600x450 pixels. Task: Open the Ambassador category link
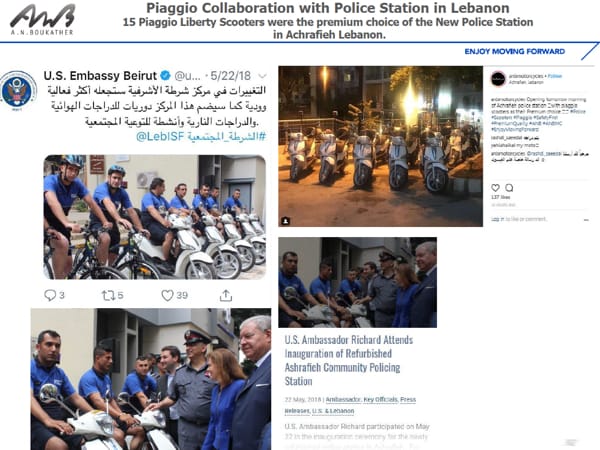click(x=343, y=399)
